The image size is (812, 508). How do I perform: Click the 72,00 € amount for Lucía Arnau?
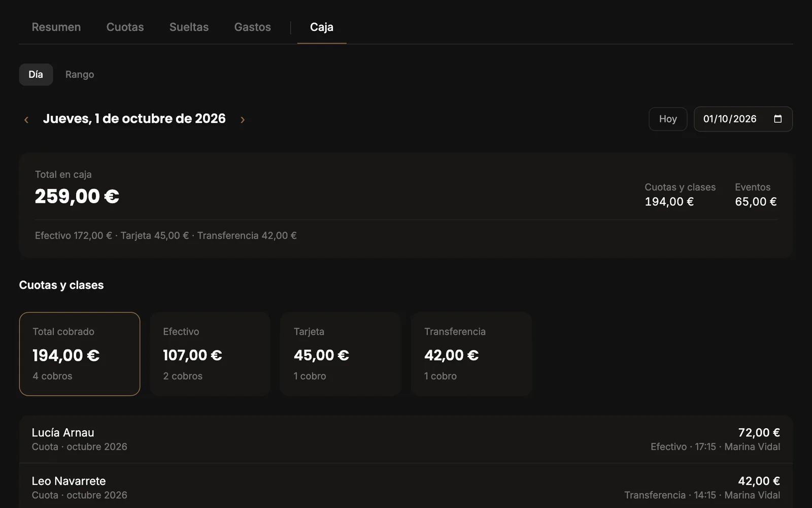coord(759,433)
